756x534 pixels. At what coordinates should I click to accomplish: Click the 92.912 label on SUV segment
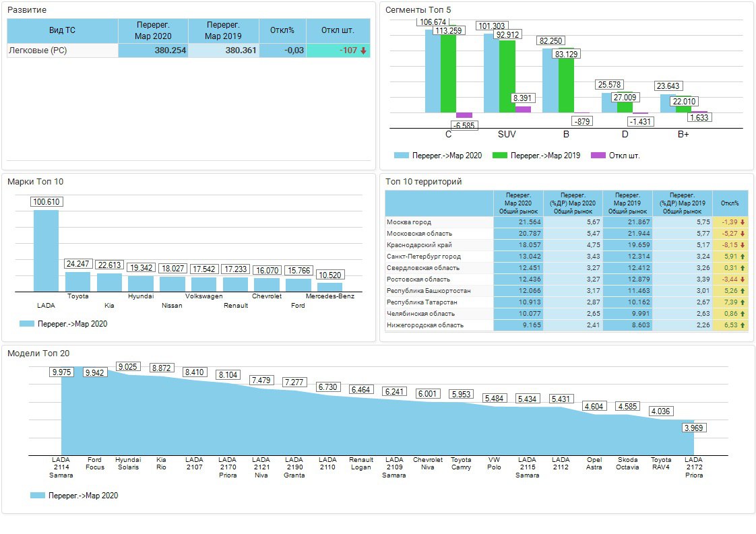coord(507,35)
